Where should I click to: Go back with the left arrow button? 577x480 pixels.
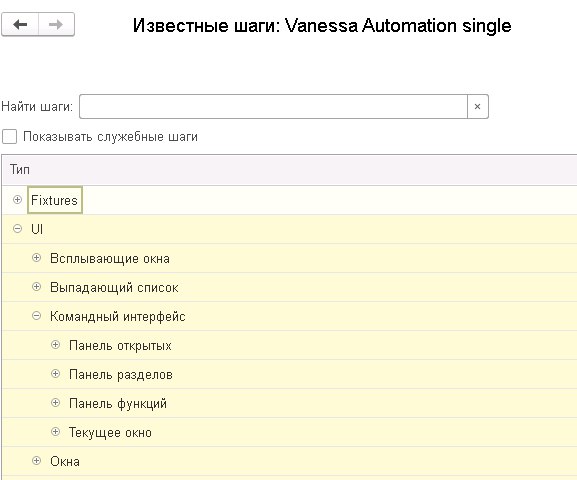point(20,25)
